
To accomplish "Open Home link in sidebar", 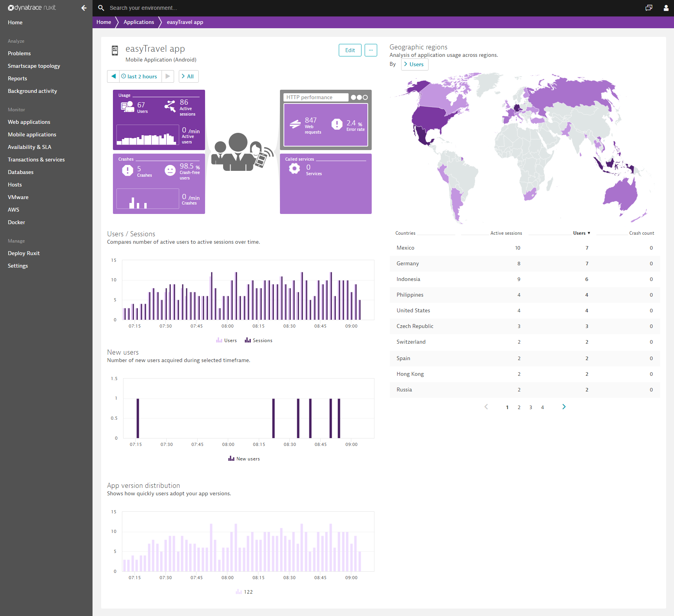I will (15, 22).
